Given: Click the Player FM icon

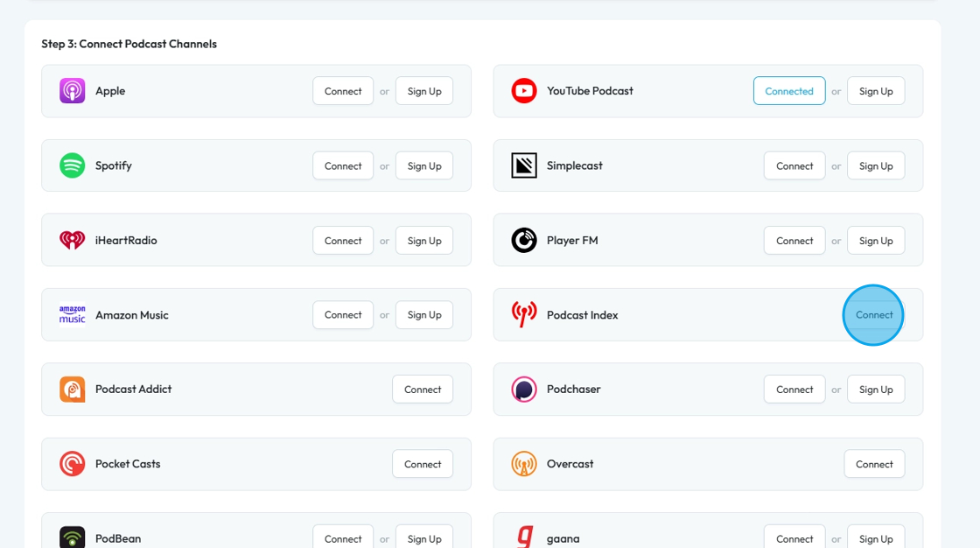Looking at the screenshot, I should (524, 240).
